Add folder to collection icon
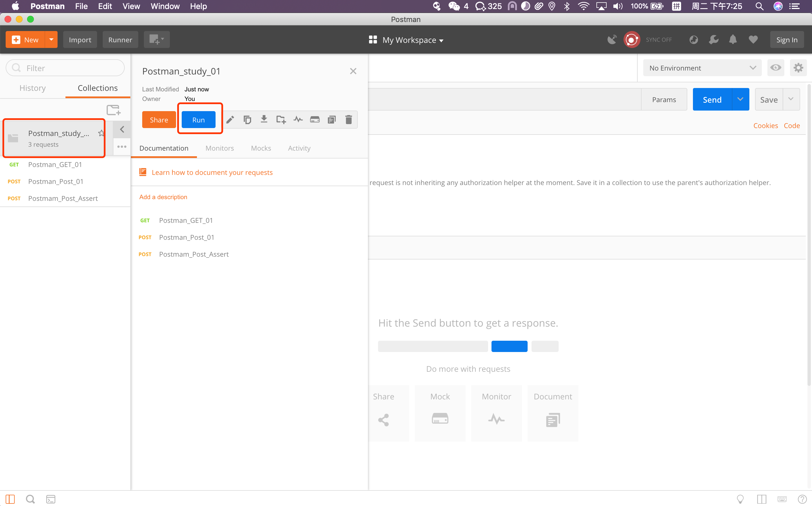This screenshot has height=506, width=812. 281,120
